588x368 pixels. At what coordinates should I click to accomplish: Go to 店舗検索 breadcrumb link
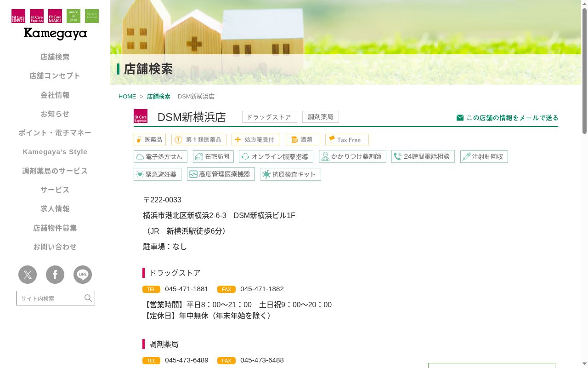tap(158, 97)
